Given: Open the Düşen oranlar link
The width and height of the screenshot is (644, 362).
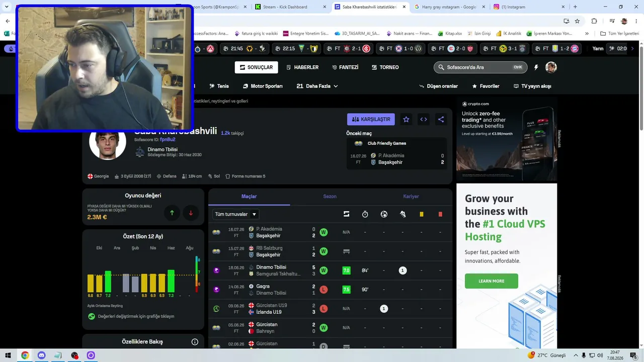Looking at the screenshot, I should (x=438, y=86).
